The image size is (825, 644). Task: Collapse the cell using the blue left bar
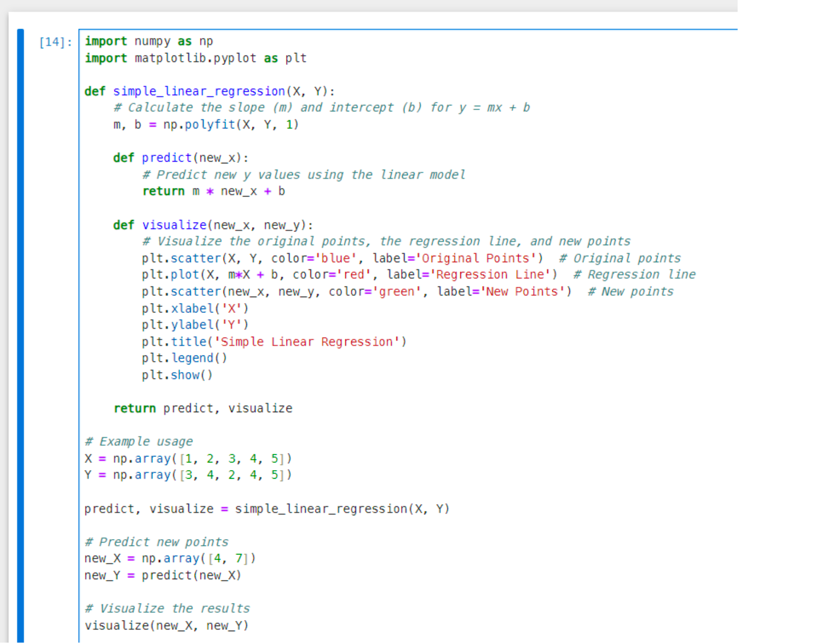(x=20, y=322)
